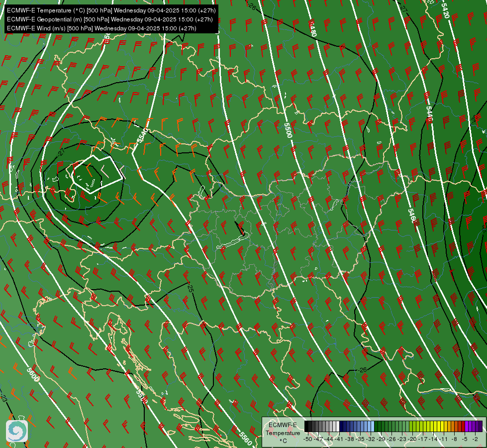Click the -23 isotherm label on the map
The height and width of the screenshot is (448, 487).
coord(3,398)
